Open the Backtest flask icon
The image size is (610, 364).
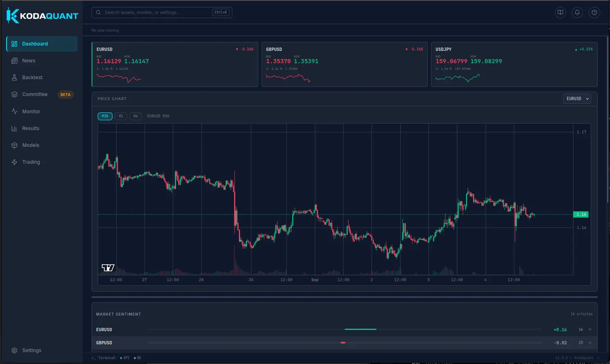click(14, 78)
